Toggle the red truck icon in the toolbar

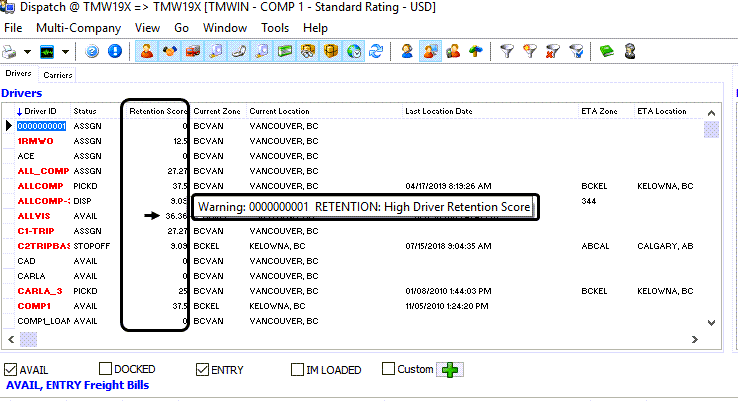pyautogui.click(x=193, y=51)
